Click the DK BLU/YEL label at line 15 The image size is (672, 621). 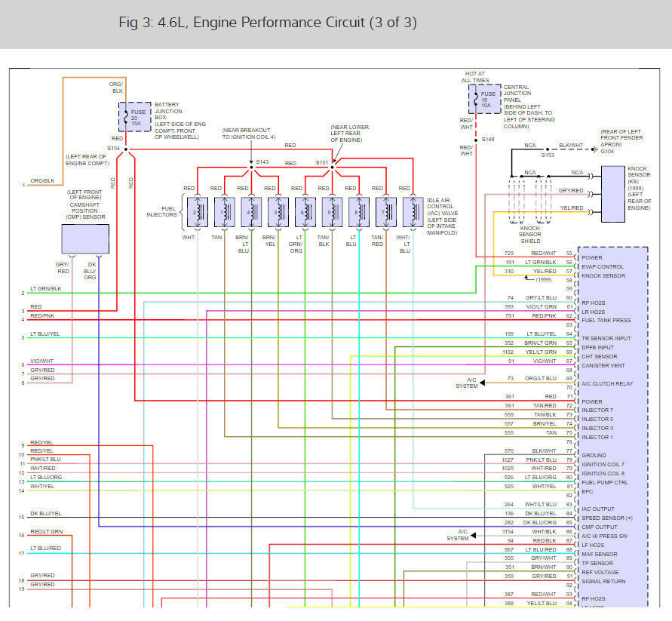45,513
